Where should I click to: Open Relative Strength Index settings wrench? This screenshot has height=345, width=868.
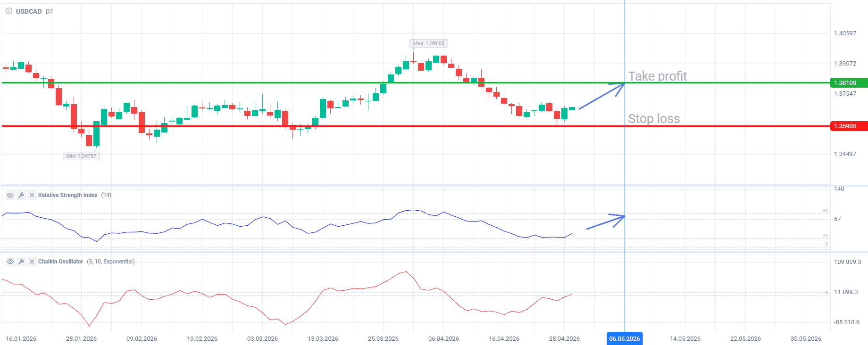tap(21, 195)
